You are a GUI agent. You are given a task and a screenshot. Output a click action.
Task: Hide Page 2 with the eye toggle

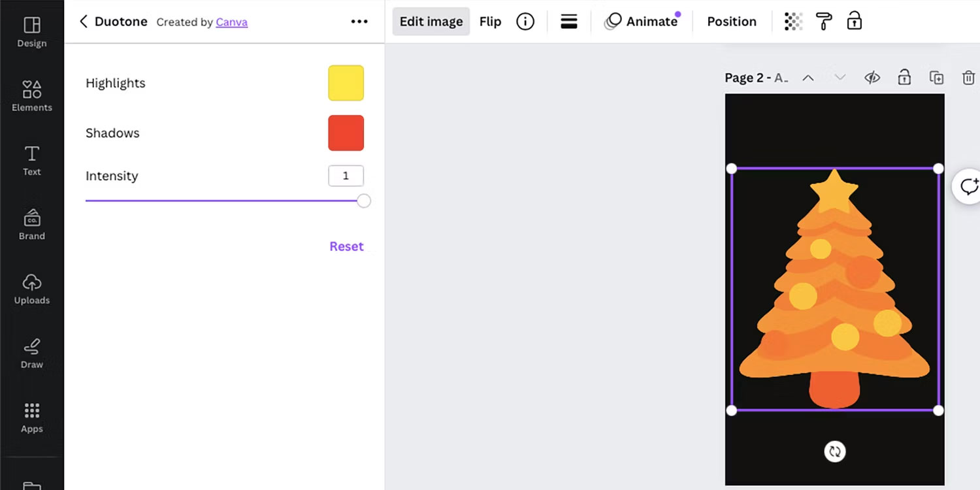pos(872,77)
